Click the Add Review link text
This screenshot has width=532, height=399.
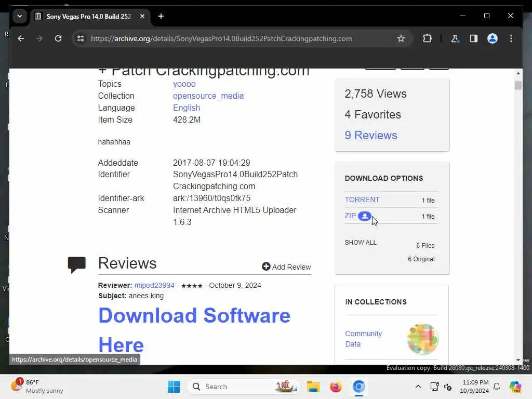click(291, 267)
